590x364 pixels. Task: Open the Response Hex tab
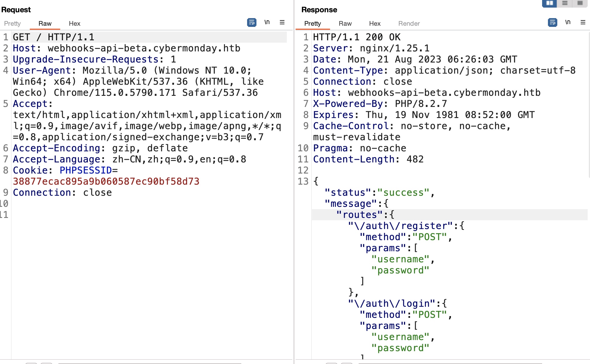tap(375, 23)
